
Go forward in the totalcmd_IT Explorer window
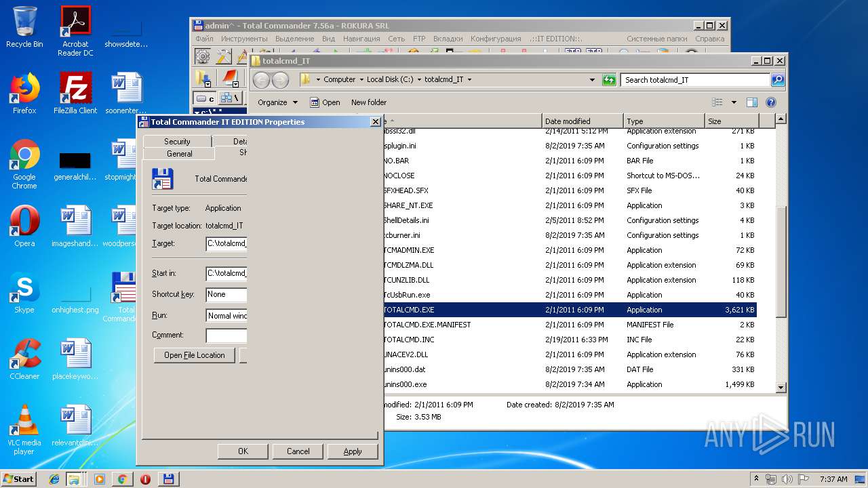(280, 80)
